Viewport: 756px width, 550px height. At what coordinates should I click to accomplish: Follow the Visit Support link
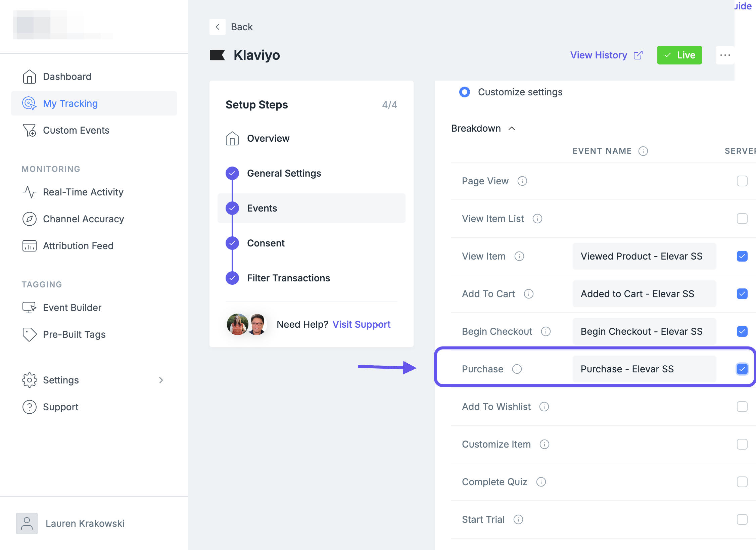pos(362,324)
